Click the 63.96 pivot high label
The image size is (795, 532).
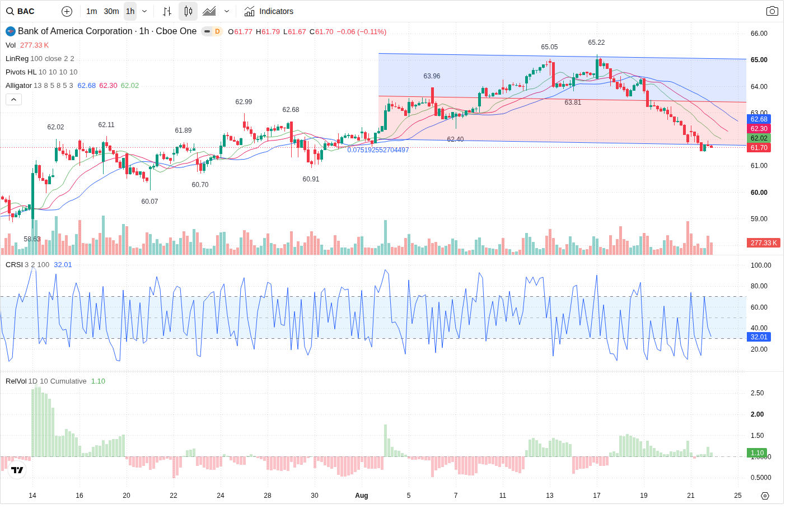432,76
